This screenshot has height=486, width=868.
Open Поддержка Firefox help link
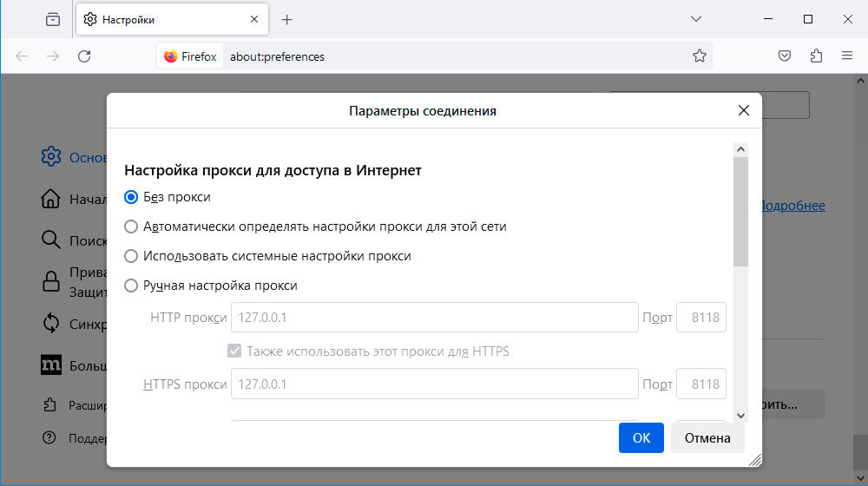74,438
